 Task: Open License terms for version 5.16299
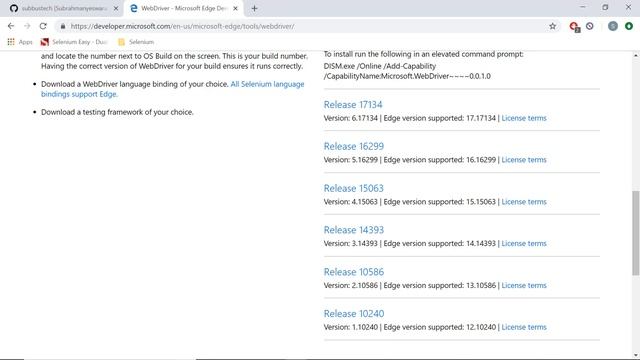point(524,160)
